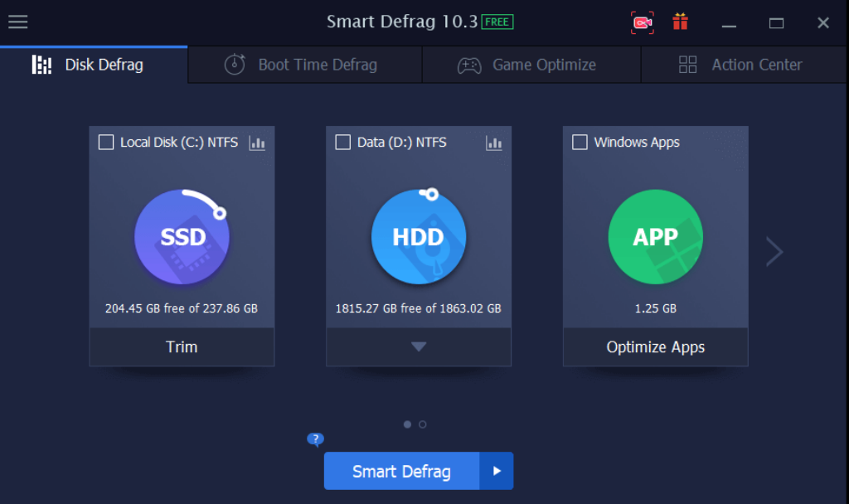This screenshot has width=849, height=504.
Task: Start the Smart Defrag button
Action: click(x=402, y=471)
